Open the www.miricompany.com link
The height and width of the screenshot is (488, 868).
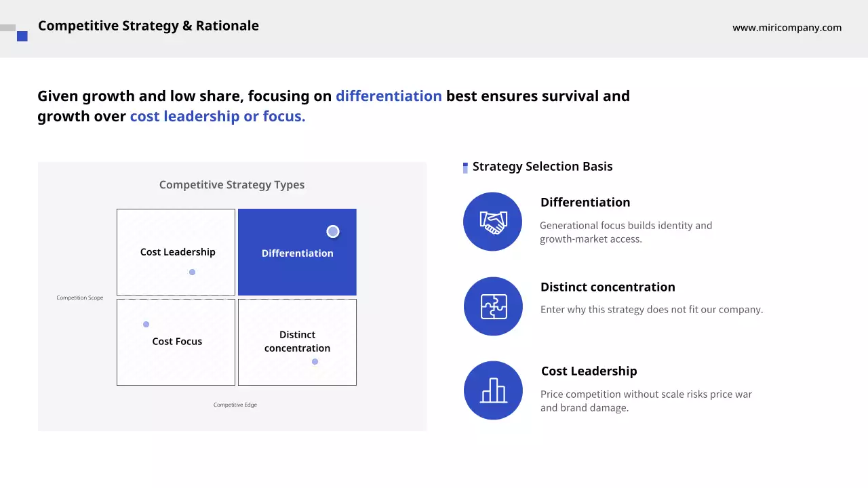pyautogui.click(x=787, y=28)
